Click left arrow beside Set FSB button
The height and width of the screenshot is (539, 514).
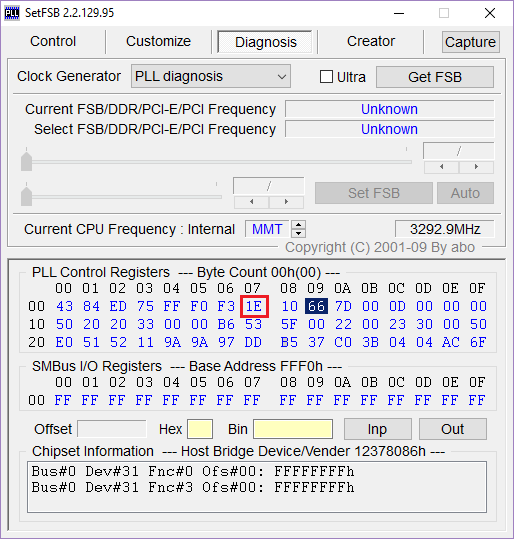[252, 202]
